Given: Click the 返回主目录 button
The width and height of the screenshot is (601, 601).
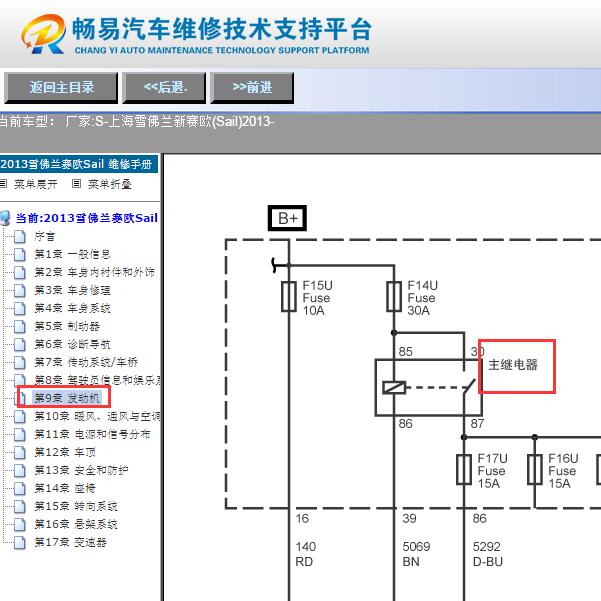Looking at the screenshot, I should pos(61,88).
